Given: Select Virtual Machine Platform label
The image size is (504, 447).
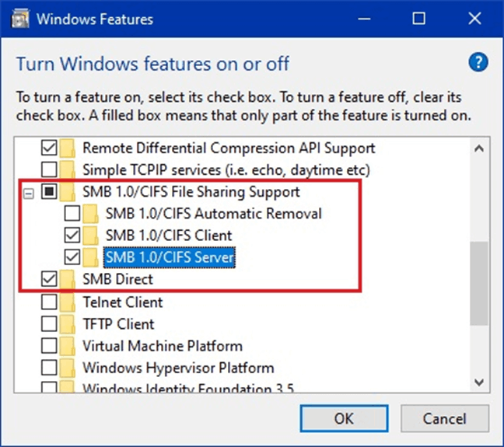Looking at the screenshot, I should tap(163, 346).
